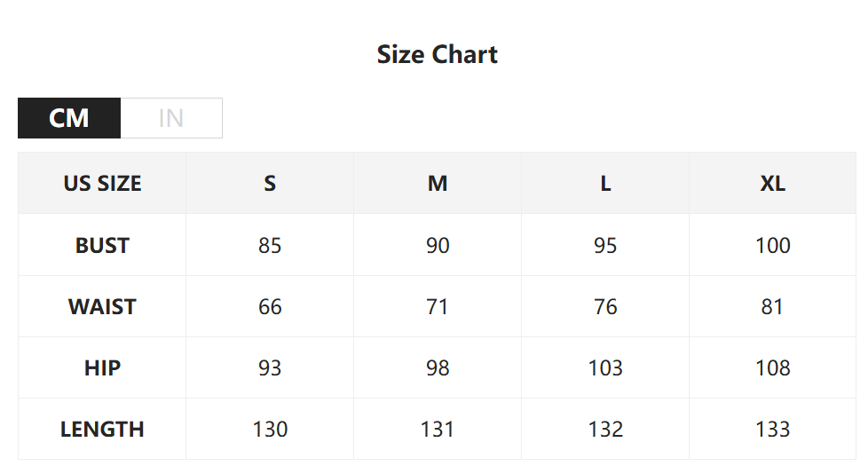Click the S size column header
Viewport: 868px width, 466px height.
270,184
